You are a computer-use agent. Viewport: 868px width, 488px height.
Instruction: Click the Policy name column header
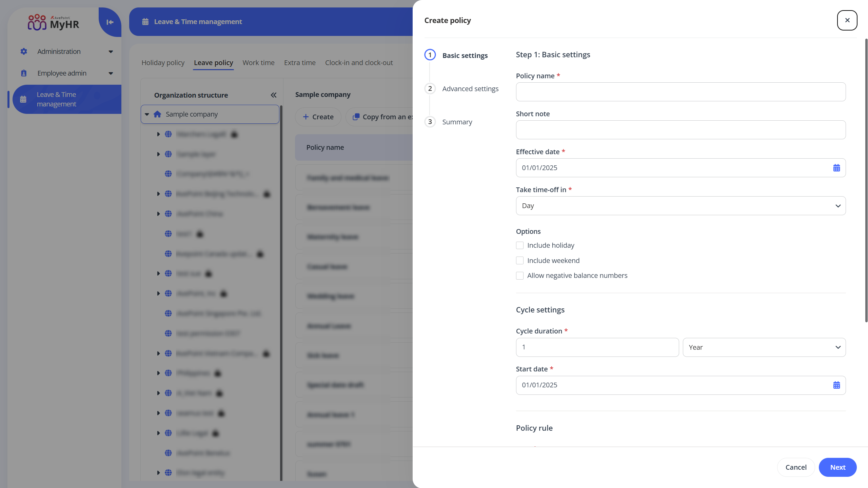coord(325,147)
